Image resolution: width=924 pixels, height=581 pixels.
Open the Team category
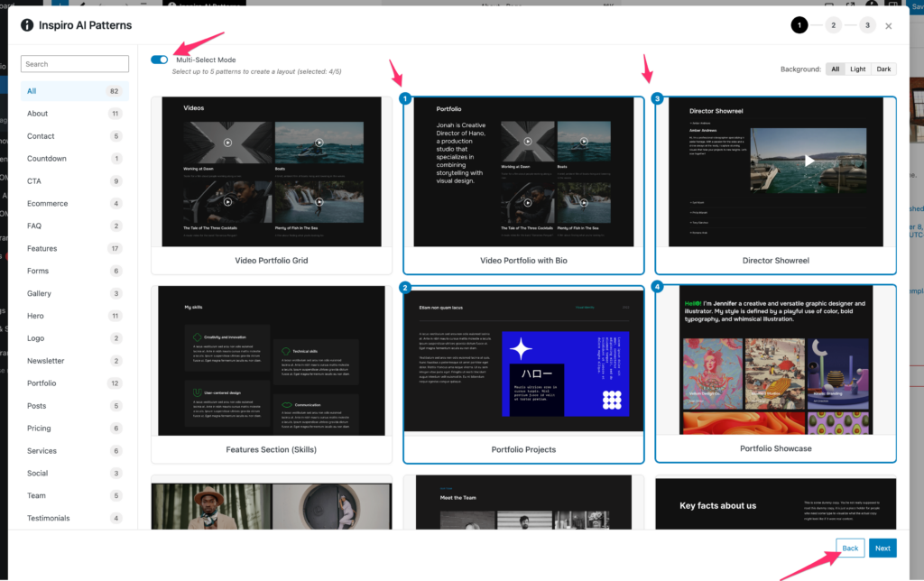[75, 495]
